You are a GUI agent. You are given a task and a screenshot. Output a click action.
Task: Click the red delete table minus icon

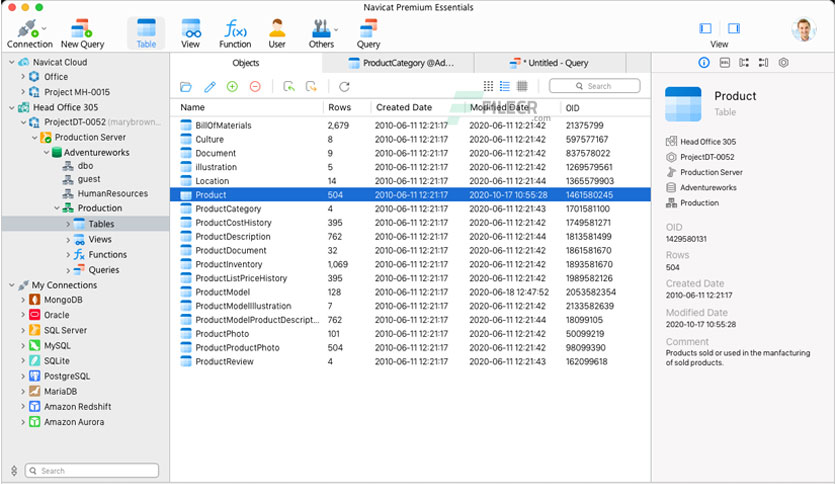(255, 86)
